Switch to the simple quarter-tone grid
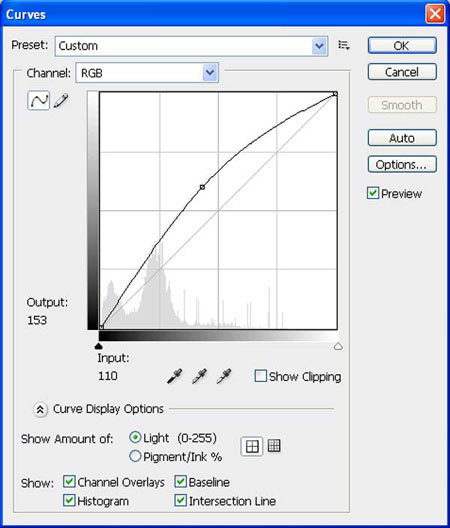The width and height of the screenshot is (450, 528). pyautogui.click(x=252, y=447)
